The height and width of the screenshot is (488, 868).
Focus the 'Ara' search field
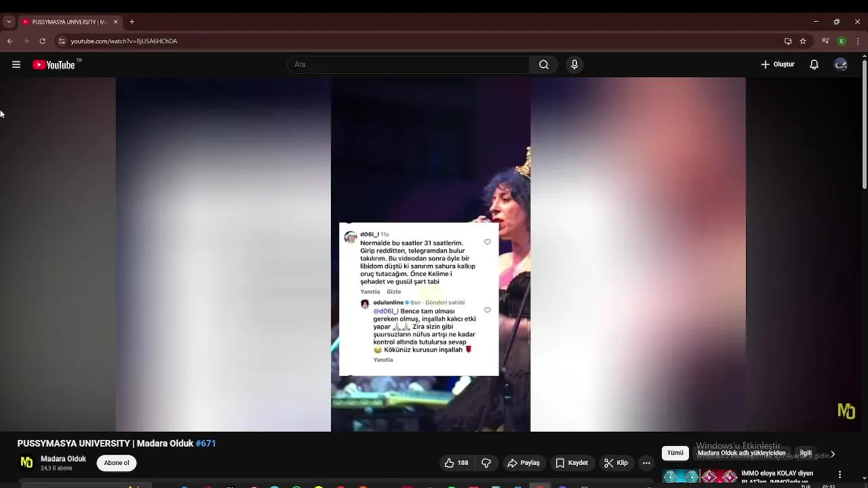[x=409, y=64]
